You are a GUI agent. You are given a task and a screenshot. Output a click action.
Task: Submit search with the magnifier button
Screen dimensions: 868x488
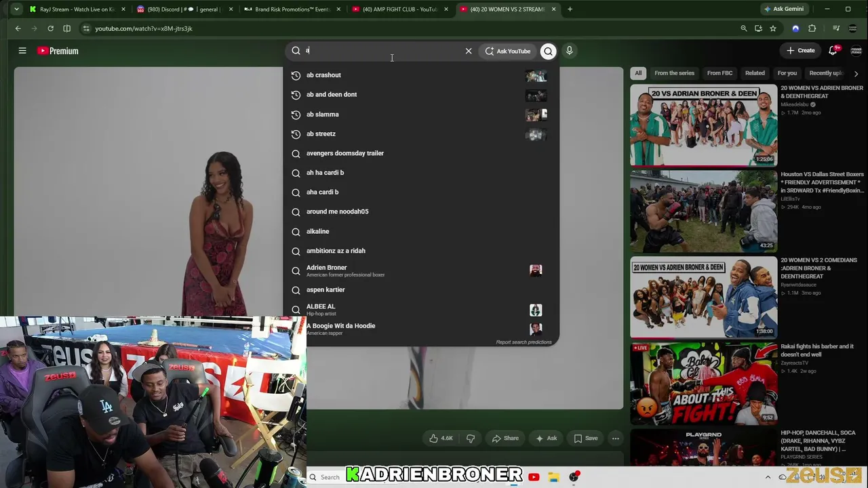click(549, 51)
